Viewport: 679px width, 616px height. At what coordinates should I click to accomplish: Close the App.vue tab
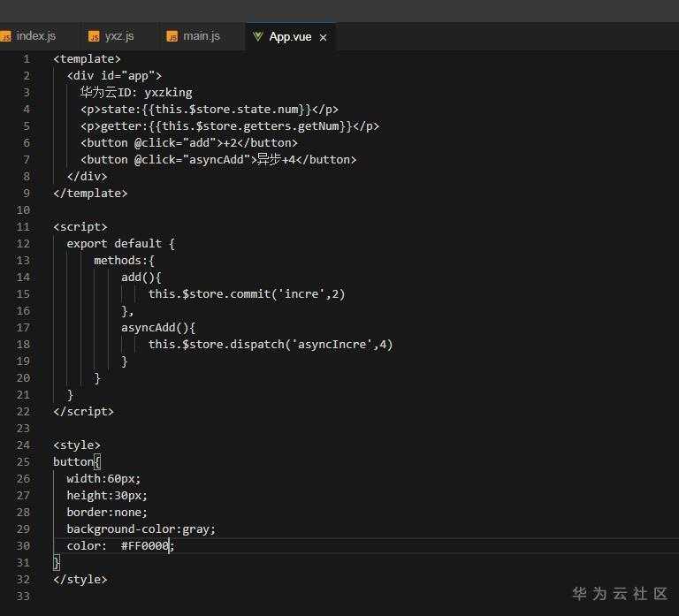[323, 38]
